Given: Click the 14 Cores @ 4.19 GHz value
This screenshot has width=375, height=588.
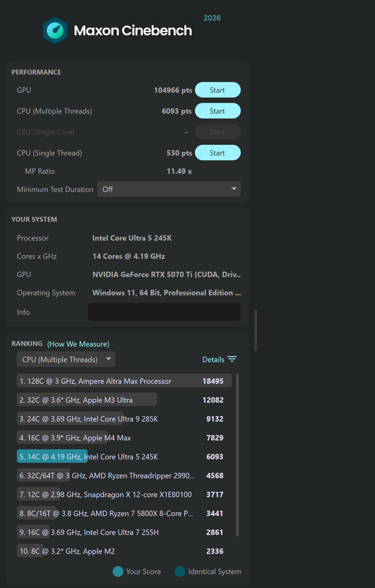Looking at the screenshot, I should coord(129,256).
